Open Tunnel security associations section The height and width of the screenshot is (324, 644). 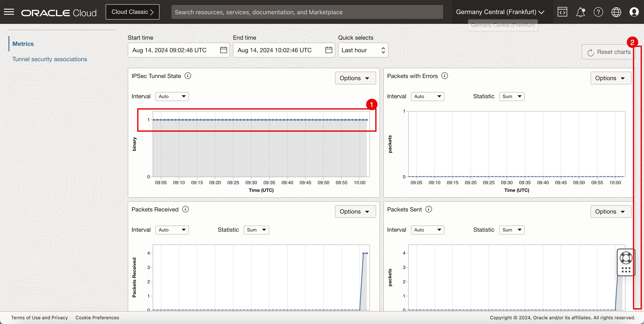pyautogui.click(x=49, y=59)
